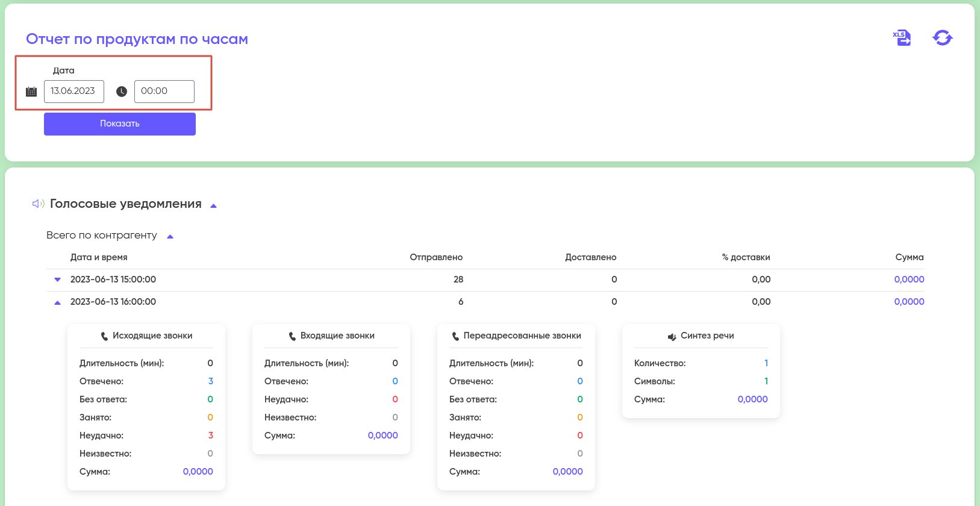Click the clock icon beside time field
This screenshot has width=980, height=506.
122,92
